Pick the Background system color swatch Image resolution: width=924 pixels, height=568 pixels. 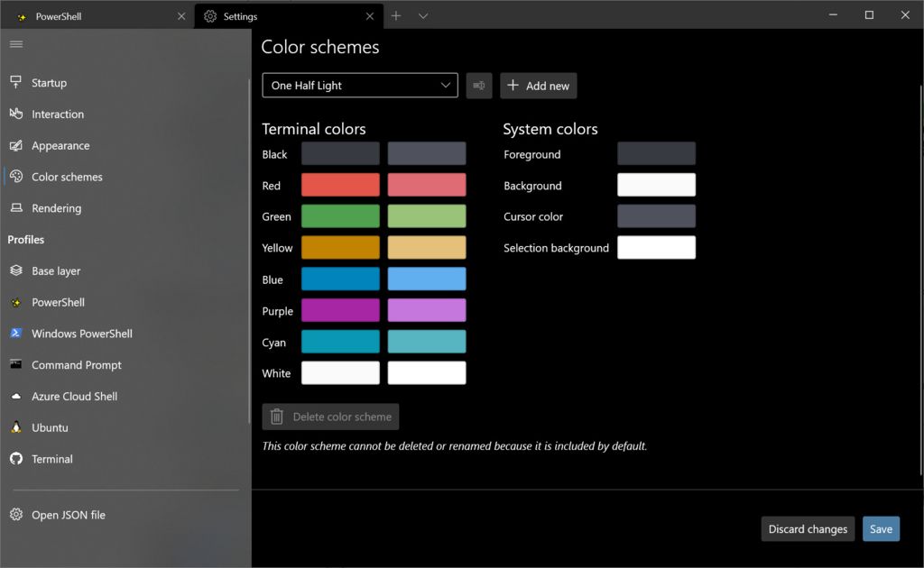click(657, 185)
